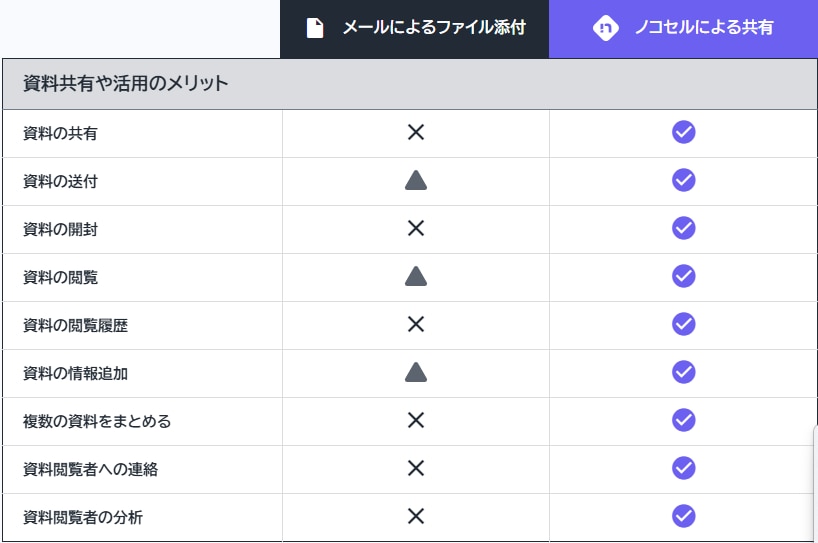Click the purple checkmark for 資料の情報追加
This screenshot has height=543, width=818.
[x=684, y=372]
